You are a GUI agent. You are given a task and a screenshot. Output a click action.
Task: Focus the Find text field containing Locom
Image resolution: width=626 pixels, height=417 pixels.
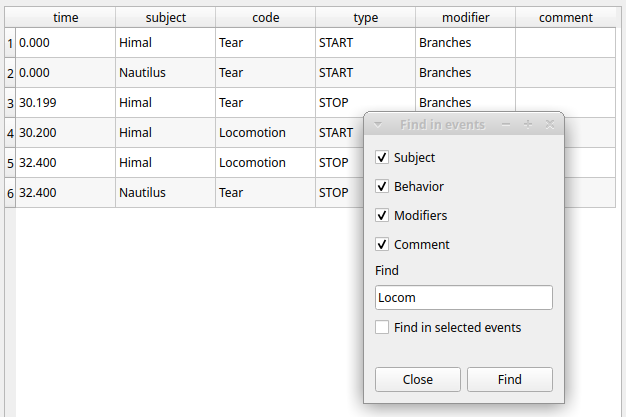tap(464, 298)
